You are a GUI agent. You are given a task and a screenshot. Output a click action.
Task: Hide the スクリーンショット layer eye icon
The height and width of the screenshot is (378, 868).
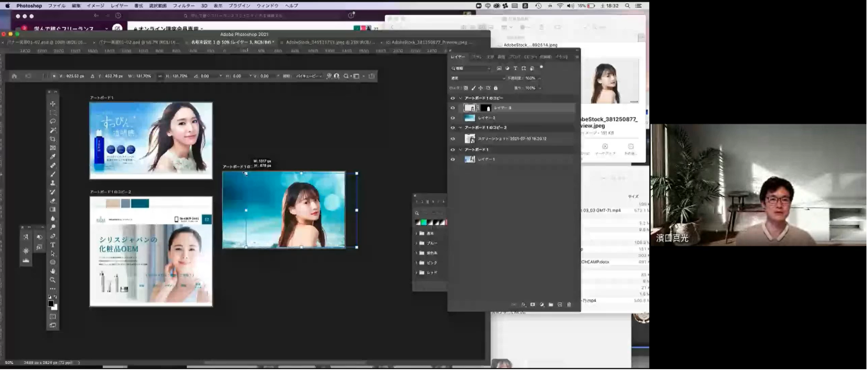pos(453,139)
